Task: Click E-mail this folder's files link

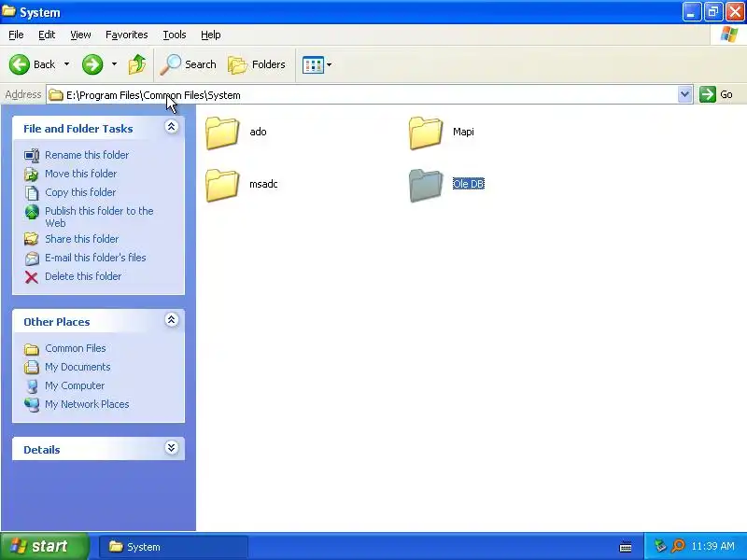Action: [x=95, y=258]
